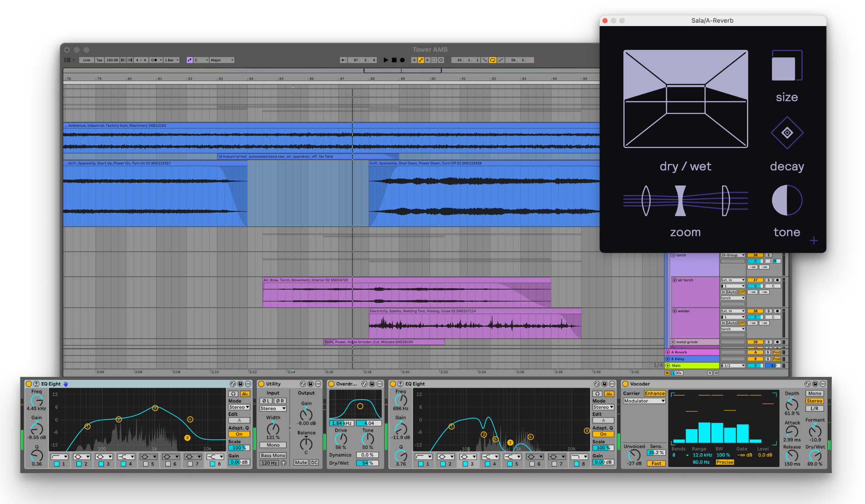Click the Mono button in Vocoder

[x=814, y=393]
